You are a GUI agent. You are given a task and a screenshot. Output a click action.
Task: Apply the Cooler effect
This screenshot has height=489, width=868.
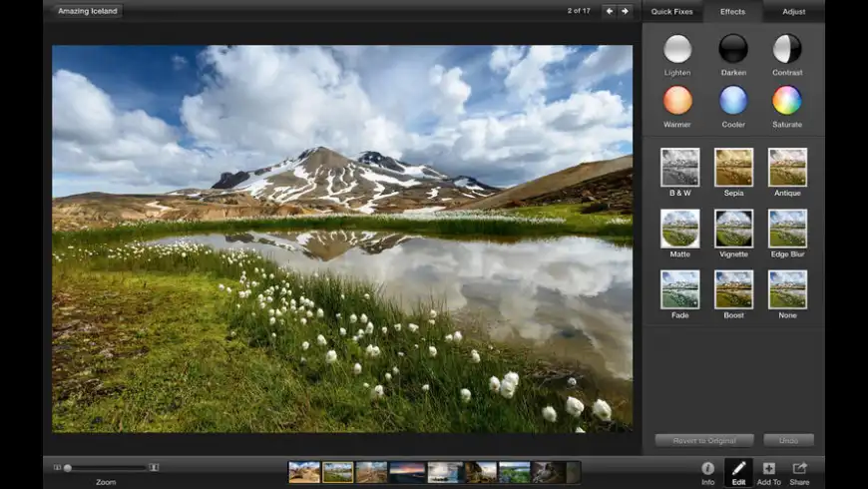tap(733, 101)
